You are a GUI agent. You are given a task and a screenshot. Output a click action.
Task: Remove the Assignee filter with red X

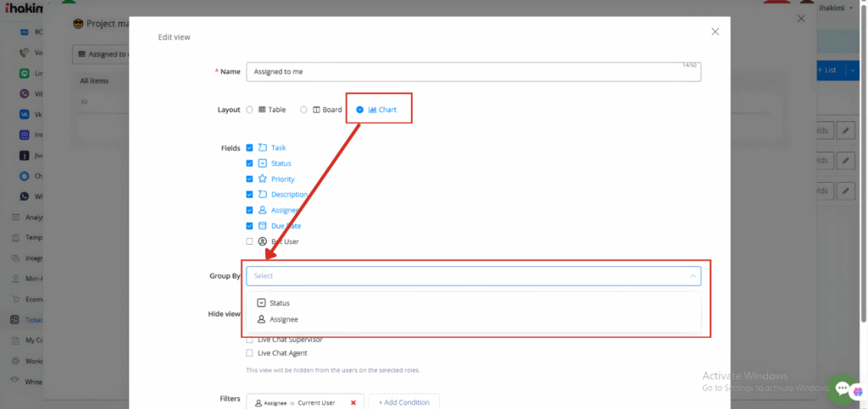(353, 402)
